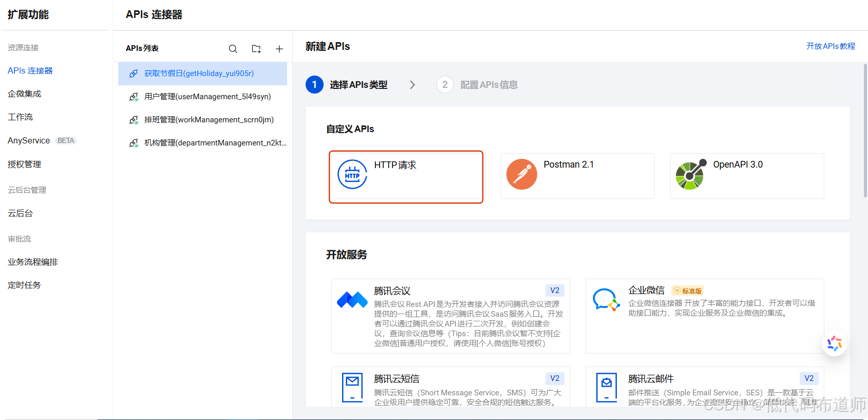Click the Postman orange icon
868x420 pixels.
(x=522, y=174)
